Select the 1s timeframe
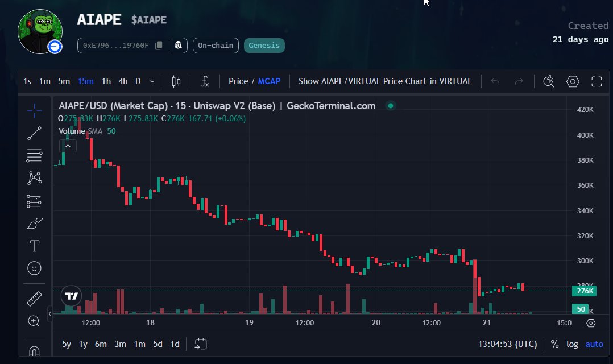The height and width of the screenshot is (364, 613). point(27,81)
